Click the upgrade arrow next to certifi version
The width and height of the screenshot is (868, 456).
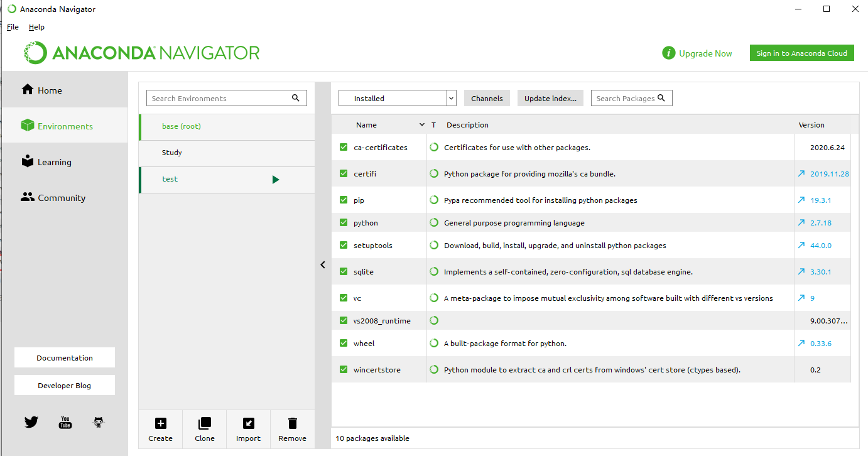click(801, 174)
